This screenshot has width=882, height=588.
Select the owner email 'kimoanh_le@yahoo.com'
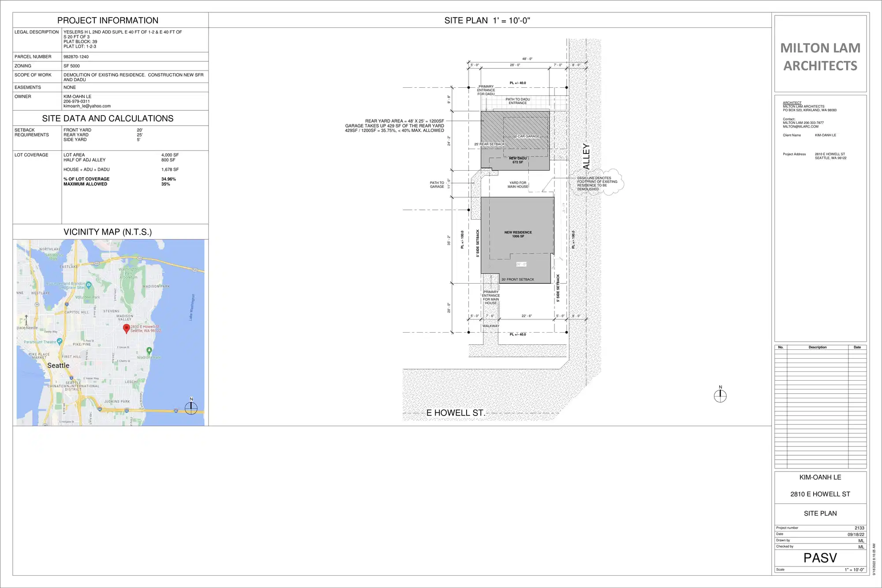[87, 106]
